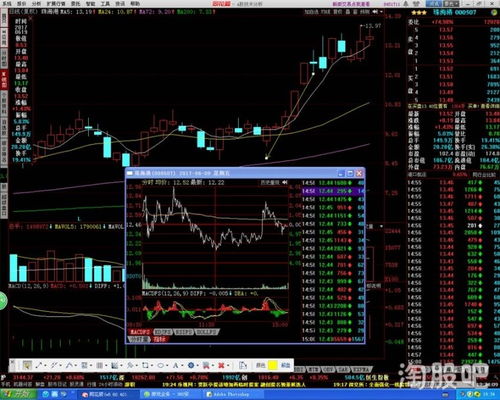500x400 pixels.
Task: Click the yellow color swatch in drawing toolbar
Action: pos(273,365)
